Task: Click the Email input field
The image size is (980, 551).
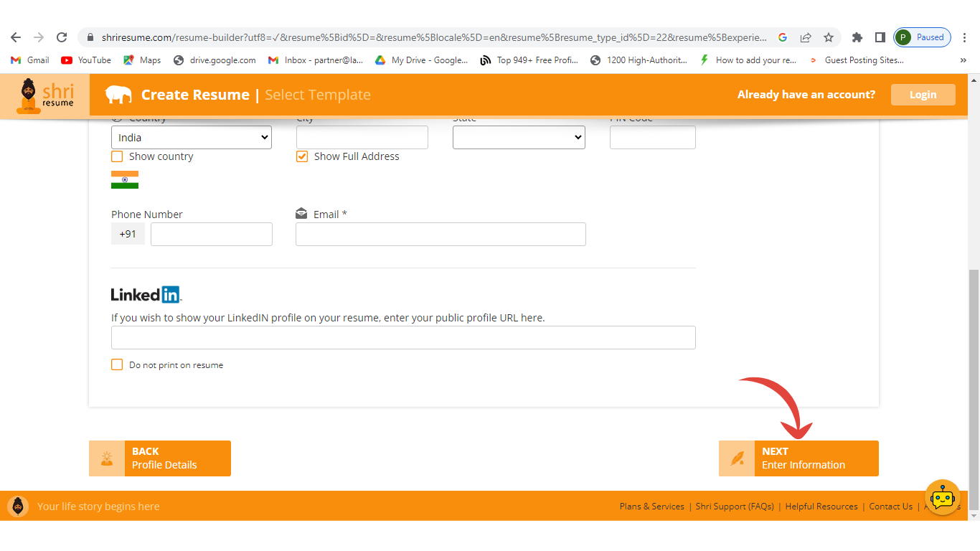Action: click(x=440, y=235)
